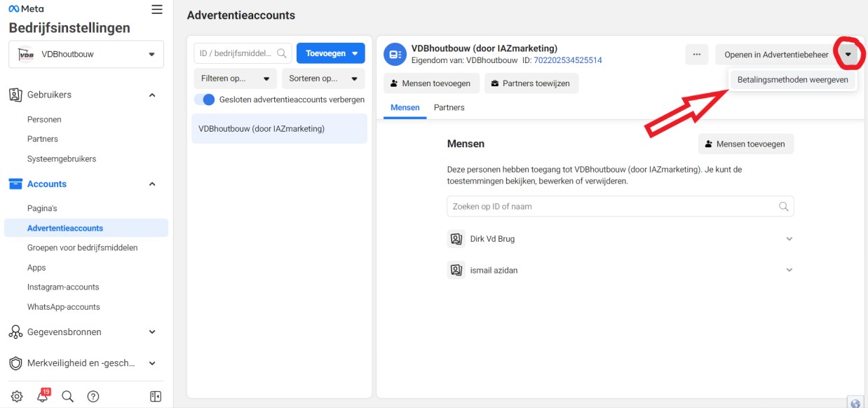Switch to the Mensen tab
The width and height of the screenshot is (868, 408).
click(405, 107)
